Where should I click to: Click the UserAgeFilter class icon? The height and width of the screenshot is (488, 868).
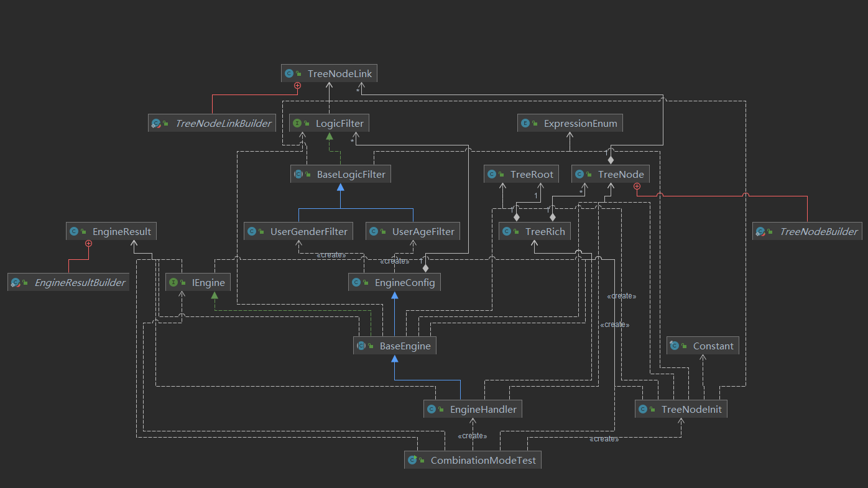pos(373,231)
